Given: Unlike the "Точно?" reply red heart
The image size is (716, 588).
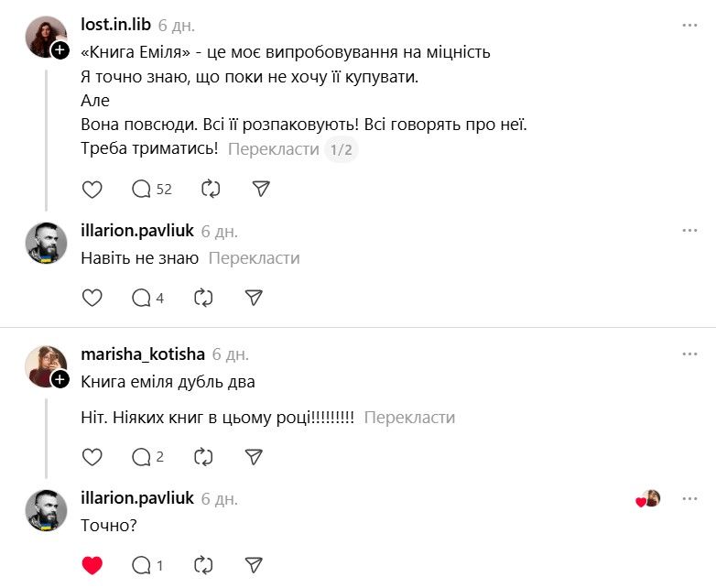Looking at the screenshot, I should coord(92,565).
